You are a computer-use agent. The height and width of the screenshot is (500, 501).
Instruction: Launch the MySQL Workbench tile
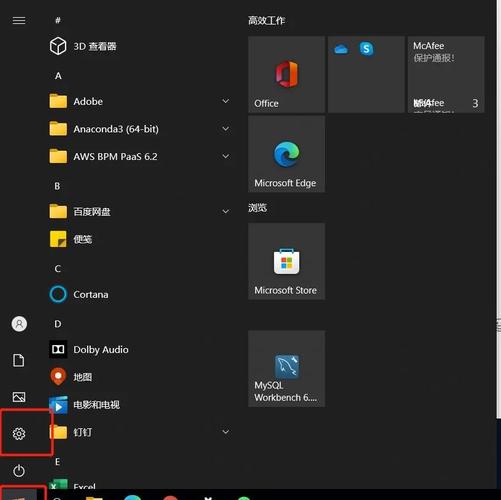coord(286,369)
